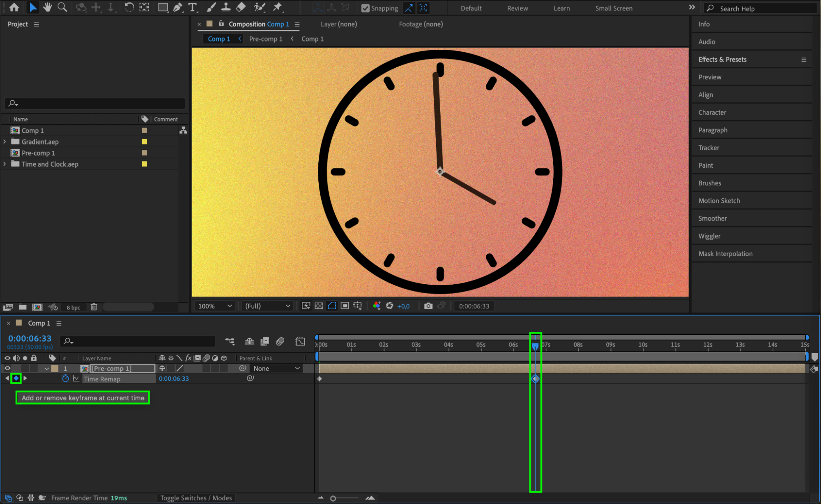Screen dimensions: 821x504
Task: Select the Type tool
Action: tap(192, 7)
